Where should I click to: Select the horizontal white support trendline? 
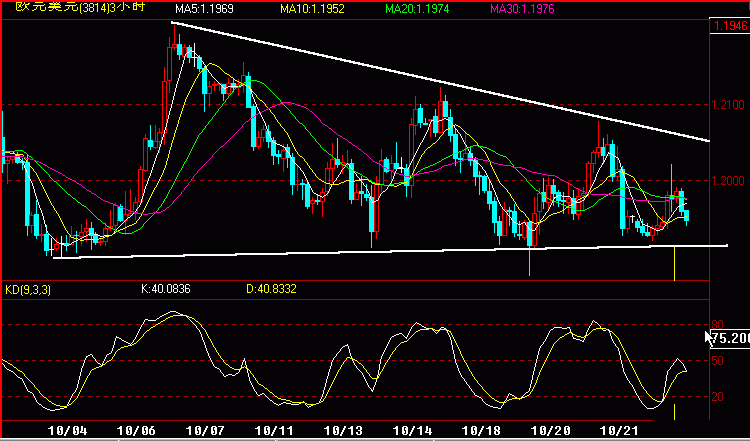pos(390,252)
